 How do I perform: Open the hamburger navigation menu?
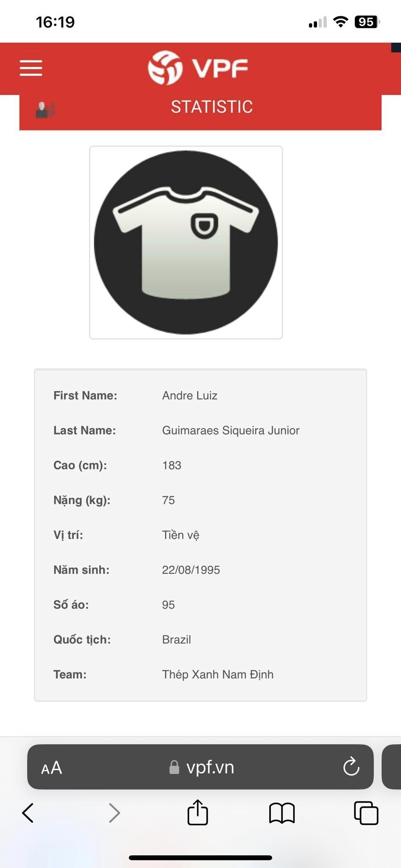coord(31,68)
